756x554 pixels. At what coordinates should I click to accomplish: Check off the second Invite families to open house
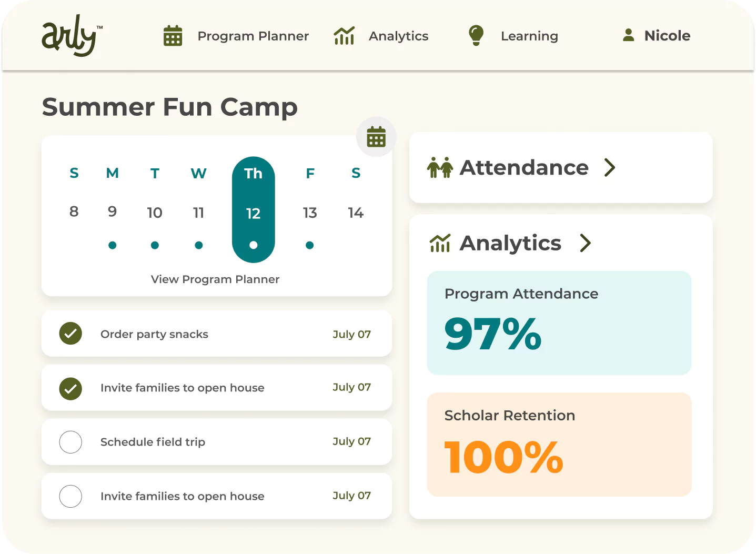[x=70, y=496]
